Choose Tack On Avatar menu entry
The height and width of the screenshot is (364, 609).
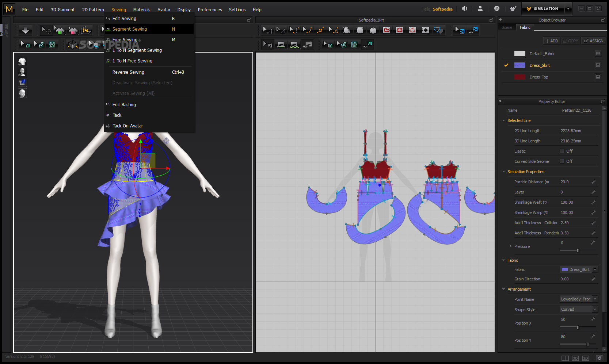point(149,126)
